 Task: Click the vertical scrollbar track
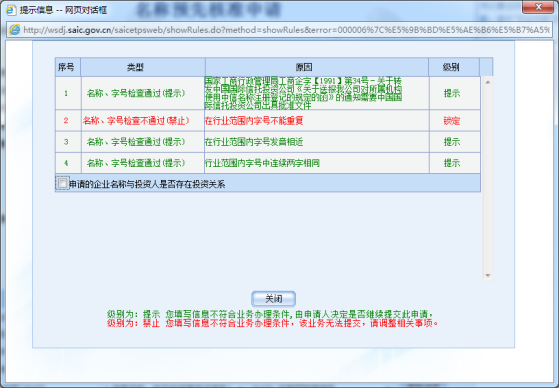point(488,179)
